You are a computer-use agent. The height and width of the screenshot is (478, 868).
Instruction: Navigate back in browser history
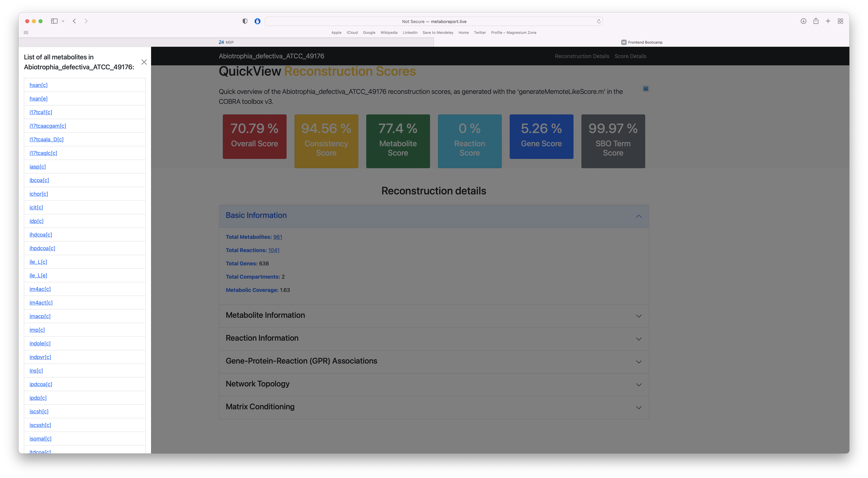pyautogui.click(x=74, y=21)
